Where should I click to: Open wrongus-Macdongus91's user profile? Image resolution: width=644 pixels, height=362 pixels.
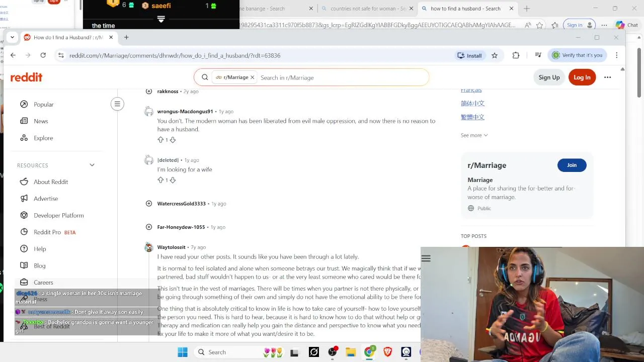tap(185, 112)
